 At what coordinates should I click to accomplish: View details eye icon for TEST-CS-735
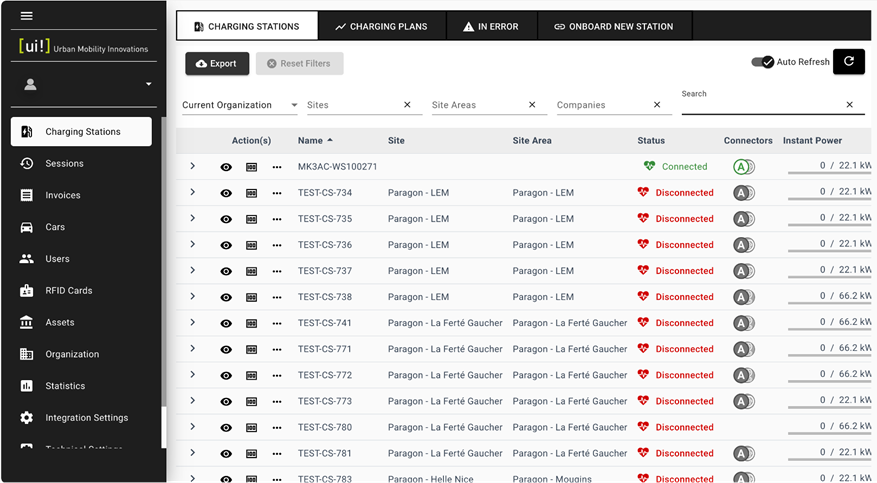[226, 219]
